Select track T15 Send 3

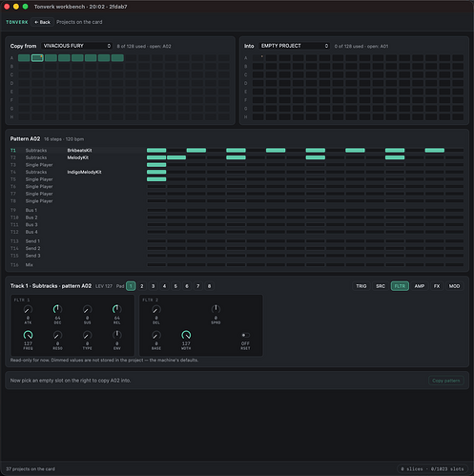pyautogui.click(x=237, y=256)
